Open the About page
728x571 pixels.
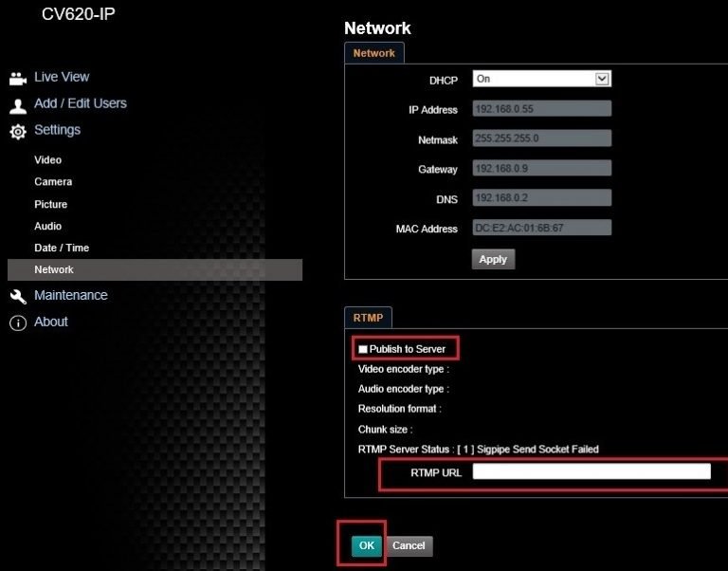click(51, 322)
